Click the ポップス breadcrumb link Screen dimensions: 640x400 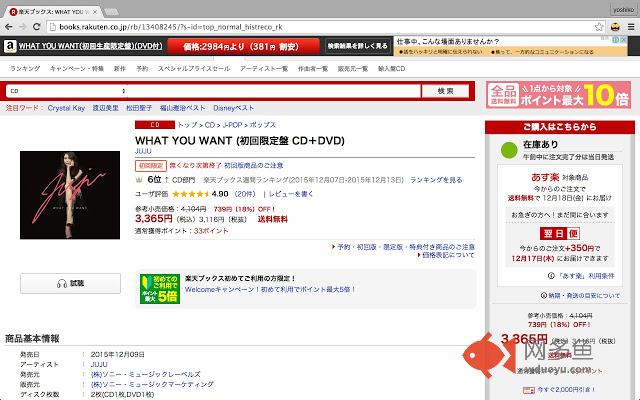click(x=262, y=125)
